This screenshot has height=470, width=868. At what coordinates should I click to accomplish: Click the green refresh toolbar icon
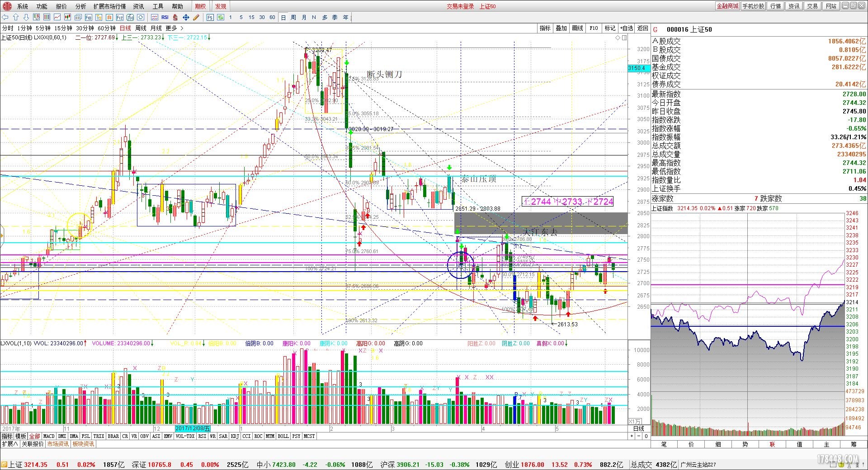tap(221, 17)
